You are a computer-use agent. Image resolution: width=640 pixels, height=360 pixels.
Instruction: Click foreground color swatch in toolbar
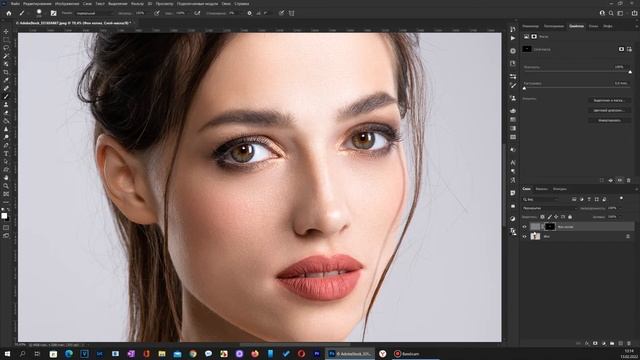pyautogui.click(x=4, y=216)
